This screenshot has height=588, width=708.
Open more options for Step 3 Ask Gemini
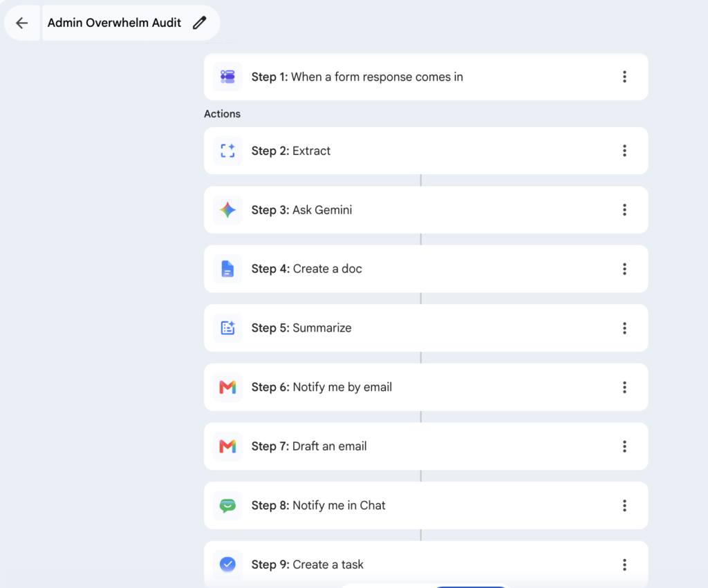tap(624, 210)
